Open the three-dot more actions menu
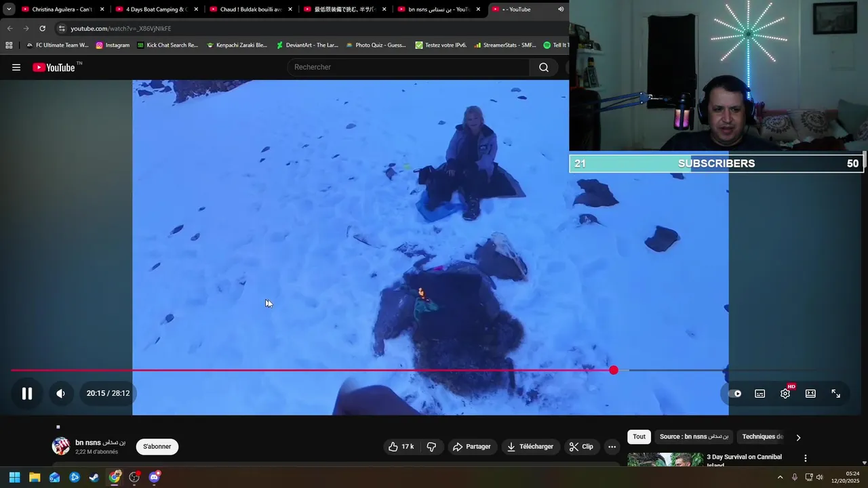The height and width of the screenshot is (488, 868). point(612,447)
